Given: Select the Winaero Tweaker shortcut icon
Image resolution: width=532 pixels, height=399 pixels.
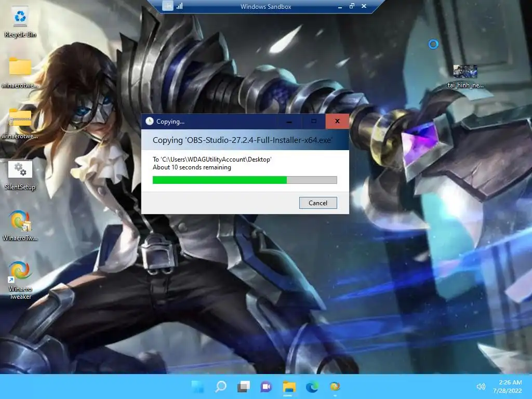Looking at the screenshot, I should pyautogui.click(x=20, y=271).
